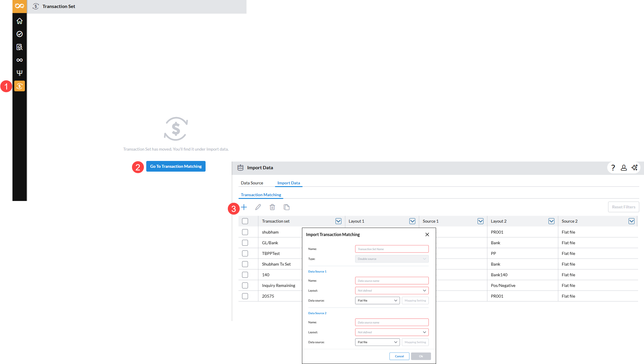Open the Transaction Set sidebar icon
The width and height of the screenshot is (644, 364).
pos(20,86)
